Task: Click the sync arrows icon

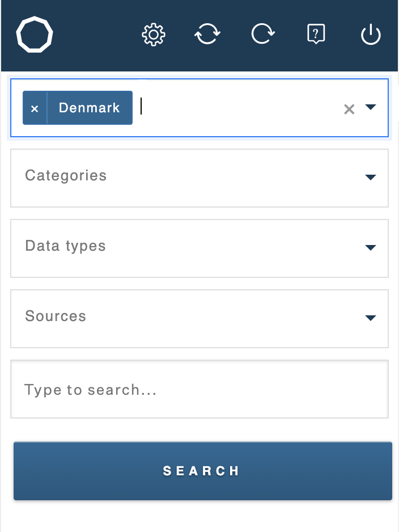Action: click(x=207, y=34)
